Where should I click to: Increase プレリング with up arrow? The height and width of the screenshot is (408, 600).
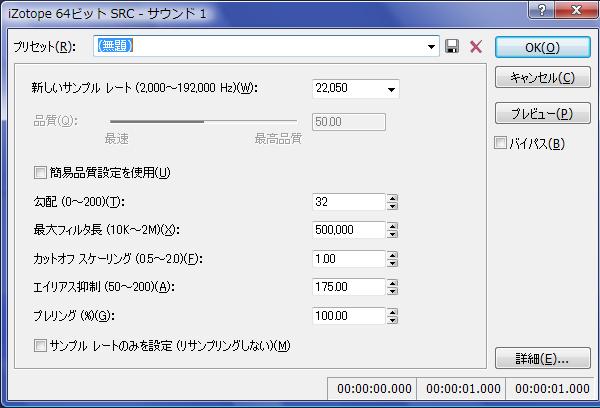392,312
